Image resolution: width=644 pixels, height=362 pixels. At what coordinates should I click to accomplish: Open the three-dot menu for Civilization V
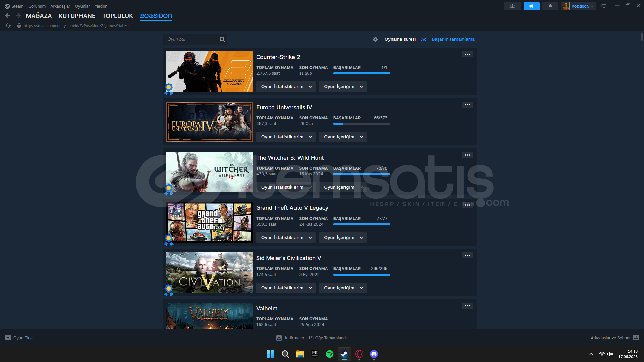467,255
